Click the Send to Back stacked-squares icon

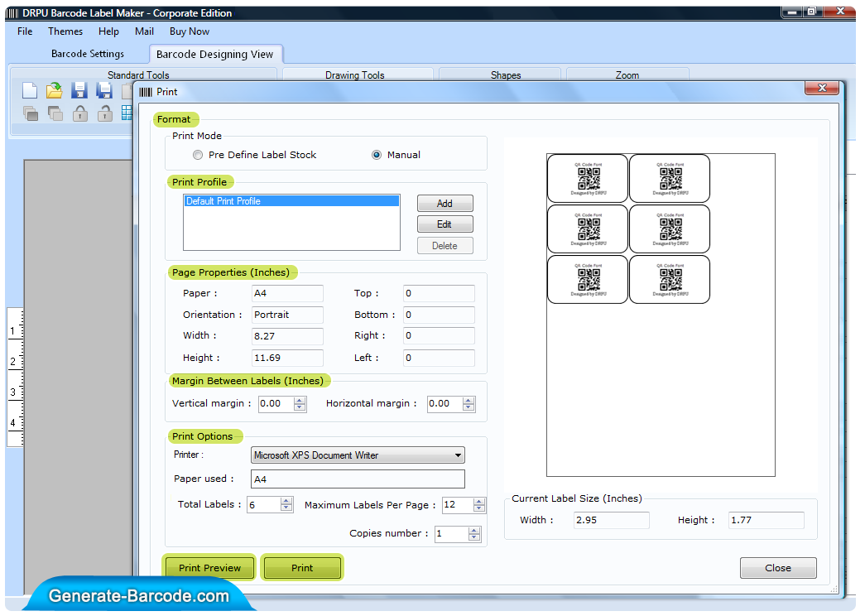[x=55, y=113]
